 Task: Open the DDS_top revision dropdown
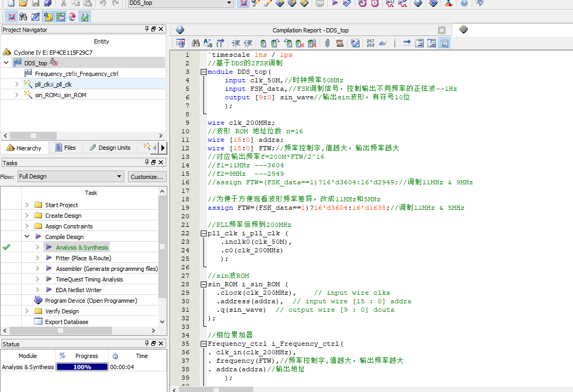(229, 3)
